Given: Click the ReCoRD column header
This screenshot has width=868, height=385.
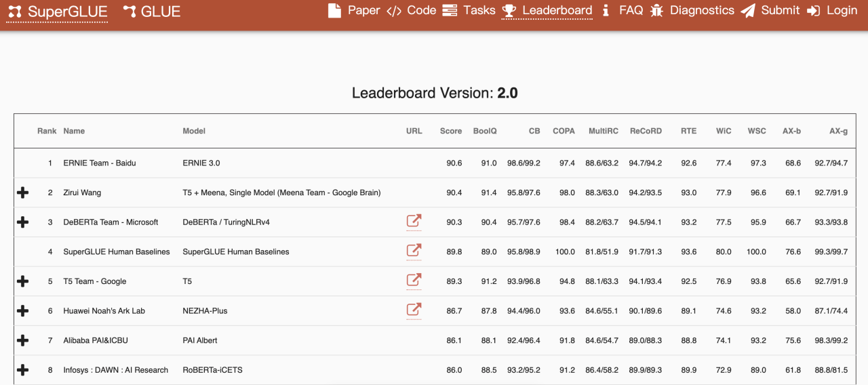Looking at the screenshot, I should click(646, 131).
